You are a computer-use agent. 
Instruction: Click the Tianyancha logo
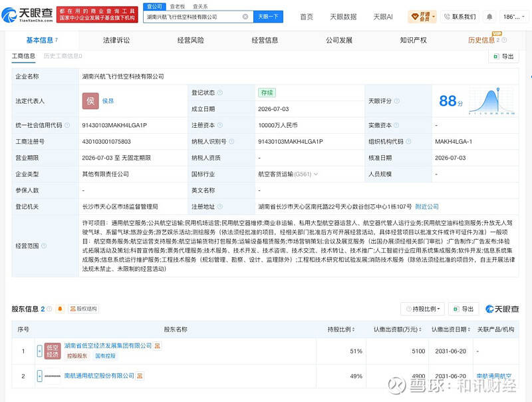pyautogui.click(x=27, y=15)
